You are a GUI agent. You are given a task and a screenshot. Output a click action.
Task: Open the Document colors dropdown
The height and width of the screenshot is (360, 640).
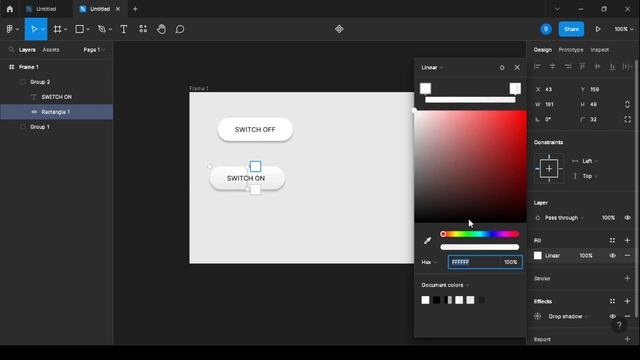[x=445, y=285]
